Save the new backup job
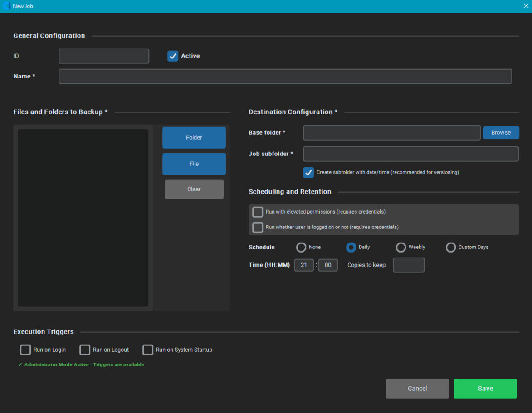This screenshot has width=532, height=413. 485,389
